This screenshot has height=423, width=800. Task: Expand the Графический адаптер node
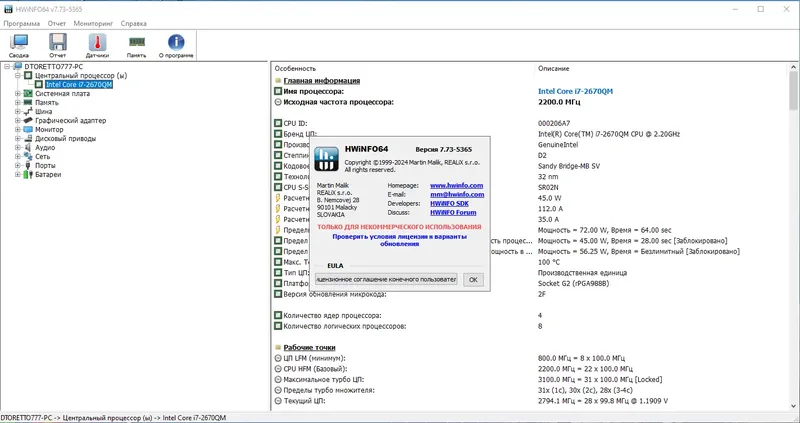pos(17,120)
